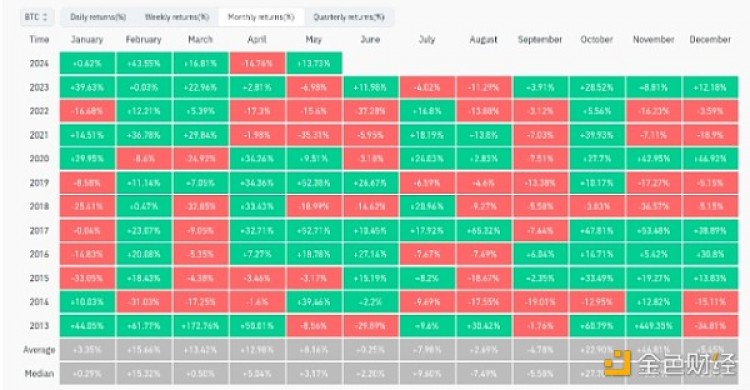Click the 2013 November +449.35% cell
This screenshot has height=390, width=750.
653,326
